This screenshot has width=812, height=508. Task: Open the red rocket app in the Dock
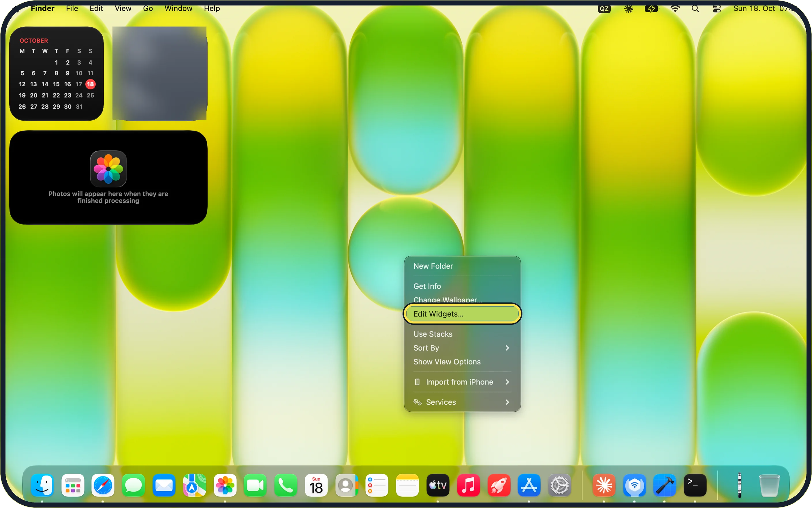click(x=499, y=485)
